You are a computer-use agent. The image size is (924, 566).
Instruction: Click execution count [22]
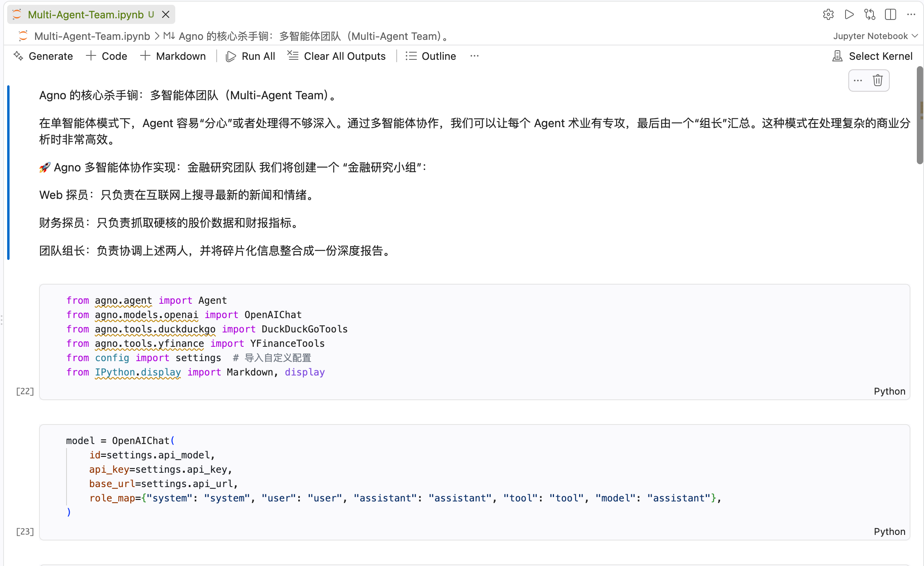25,391
